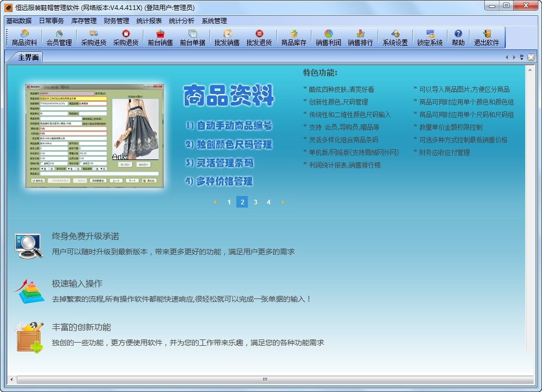Open 系统管理 menu
The height and width of the screenshot is (392, 542).
[x=214, y=21]
